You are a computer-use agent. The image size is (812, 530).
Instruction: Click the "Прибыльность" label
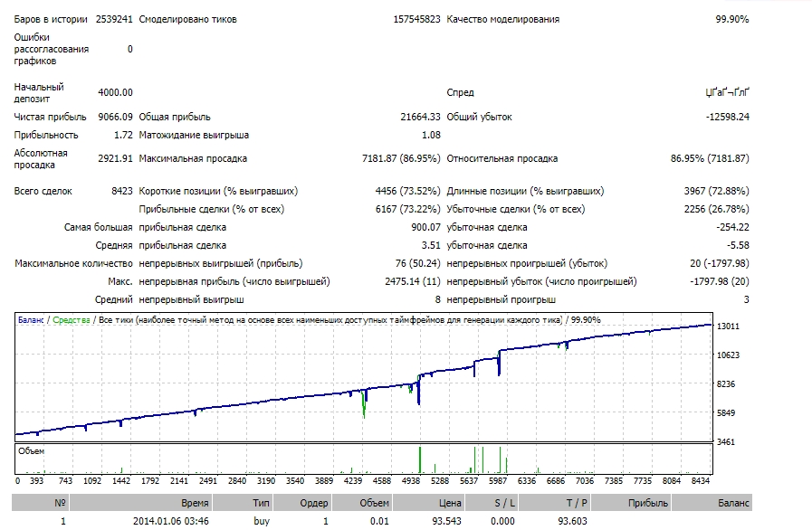pyautogui.click(x=46, y=135)
